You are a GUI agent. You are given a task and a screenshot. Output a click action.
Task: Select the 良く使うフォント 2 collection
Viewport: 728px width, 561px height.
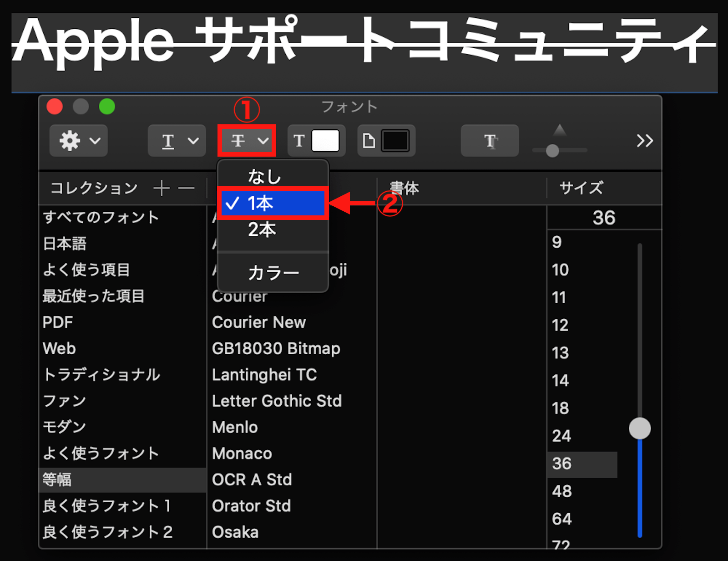123,532
